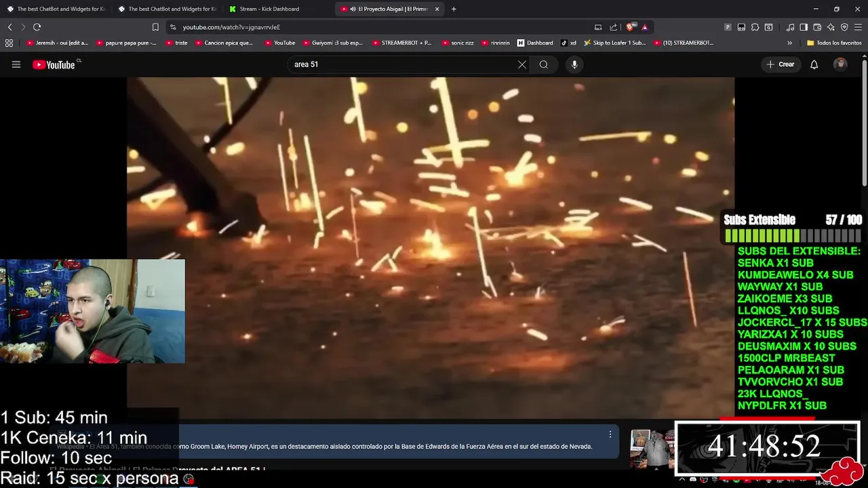Open the 'triste' bookmark

[x=176, y=43]
